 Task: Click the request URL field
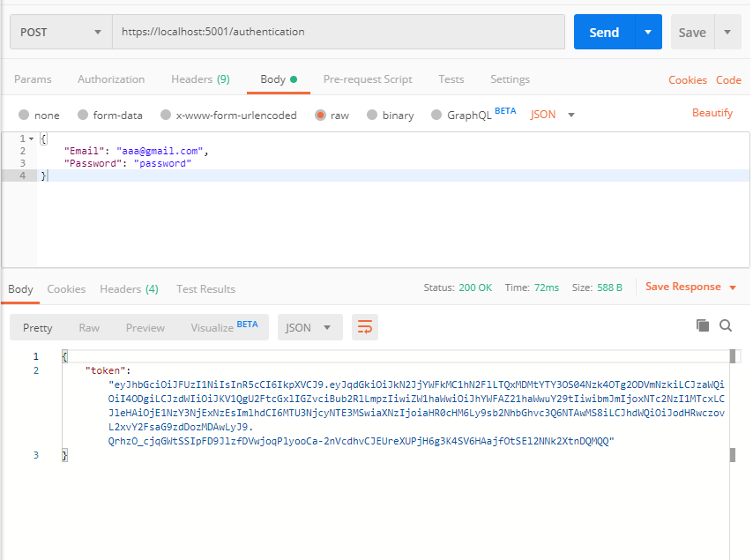(339, 32)
